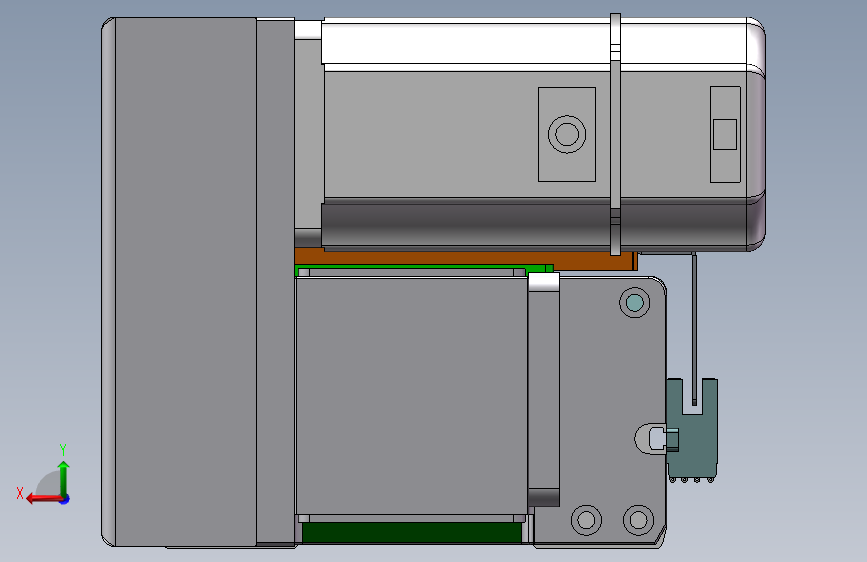Viewport: 867px width, 562px height.
Task: Select the small rectangle on the motor's right panel
Action: 724,134
